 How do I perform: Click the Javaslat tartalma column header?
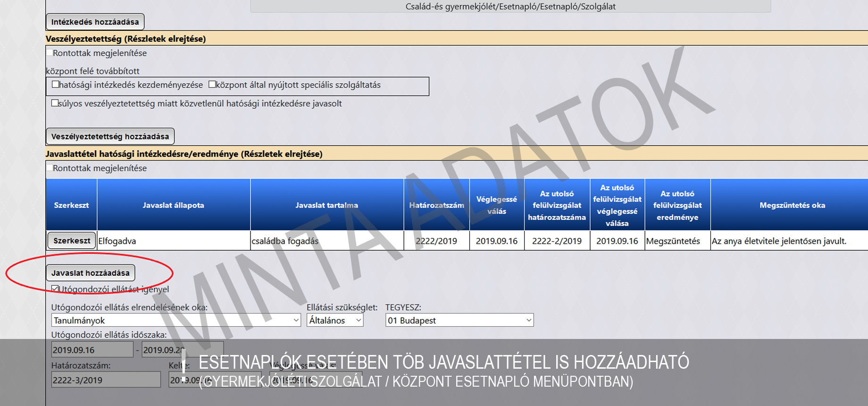tap(327, 205)
